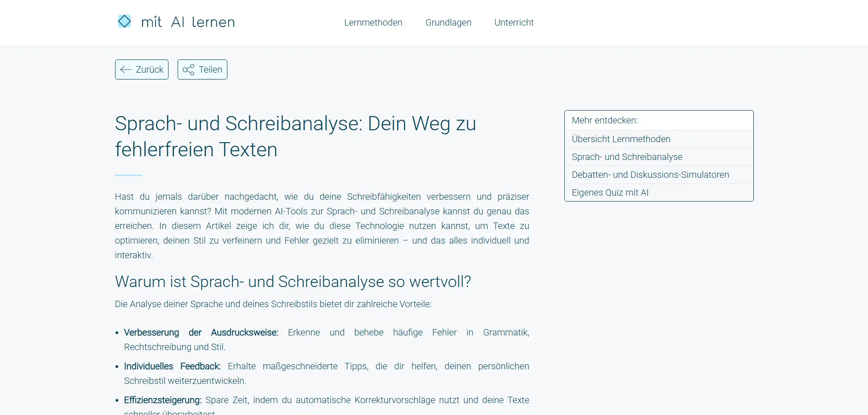
Task: Open 'Eigenes Quiz mit AI' sidebar entry
Action: click(610, 192)
